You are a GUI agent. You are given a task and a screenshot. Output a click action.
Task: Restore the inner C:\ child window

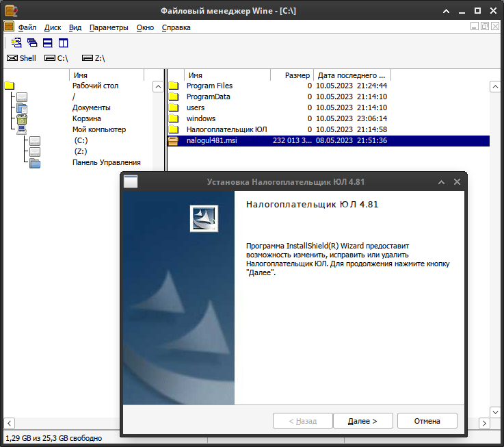(485, 26)
